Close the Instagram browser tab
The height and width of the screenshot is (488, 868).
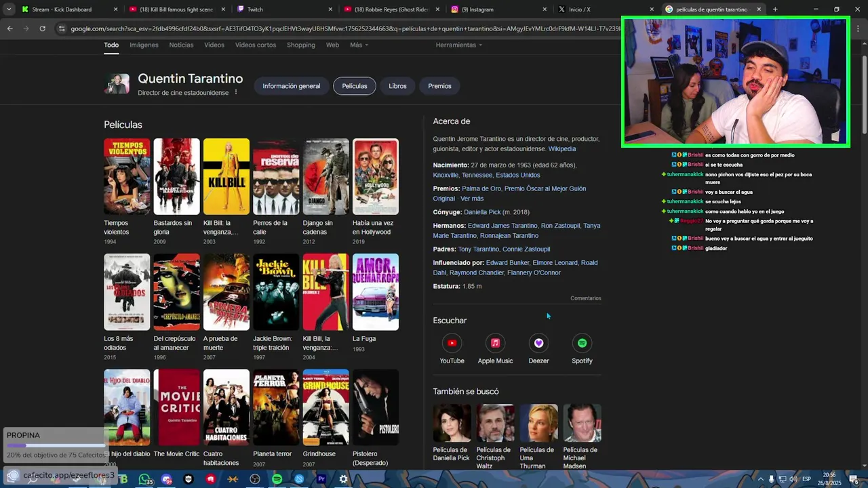click(545, 9)
